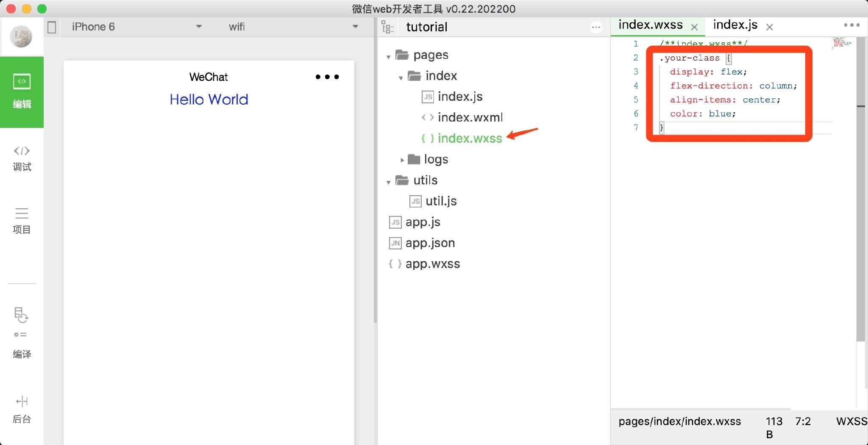Toggle the device frame icon beside iPhone 6
Viewport: 868px width, 445px height.
52,28
